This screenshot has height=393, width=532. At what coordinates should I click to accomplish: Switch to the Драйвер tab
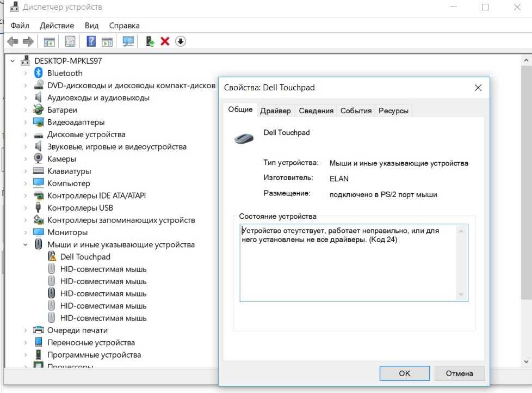point(275,110)
